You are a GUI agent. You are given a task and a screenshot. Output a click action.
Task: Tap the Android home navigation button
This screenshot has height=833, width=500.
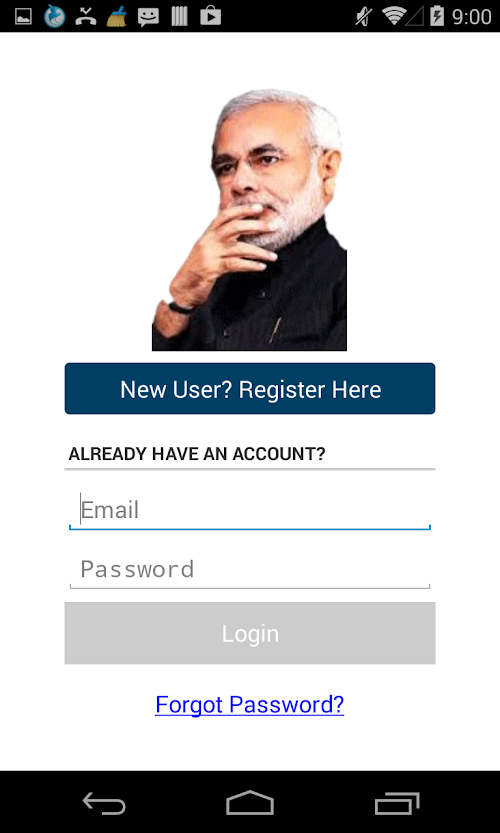click(250, 803)
